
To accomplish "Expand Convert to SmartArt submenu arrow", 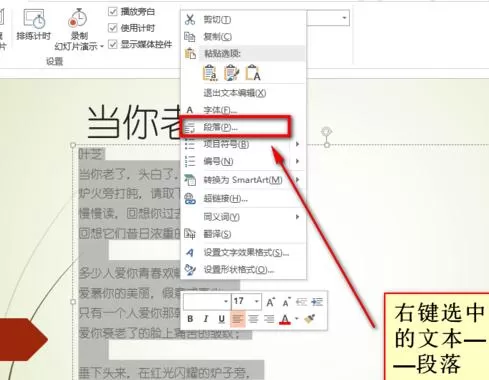I will (x=297, y=180).
